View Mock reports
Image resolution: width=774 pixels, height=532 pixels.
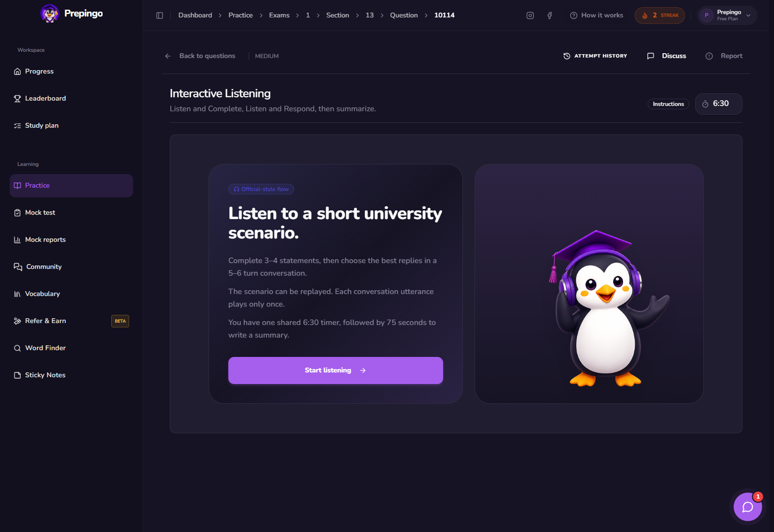pyautogui.click(x=71, y=240)
